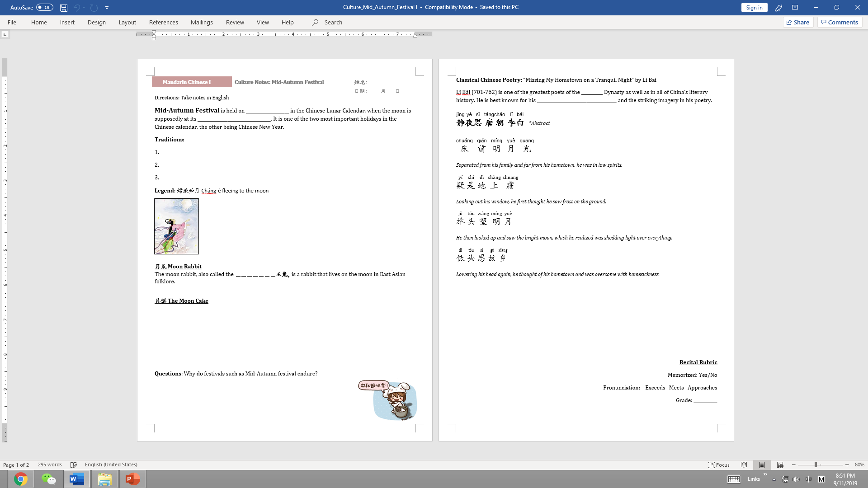Click the Traditions: heading

[x=170, y=140]
